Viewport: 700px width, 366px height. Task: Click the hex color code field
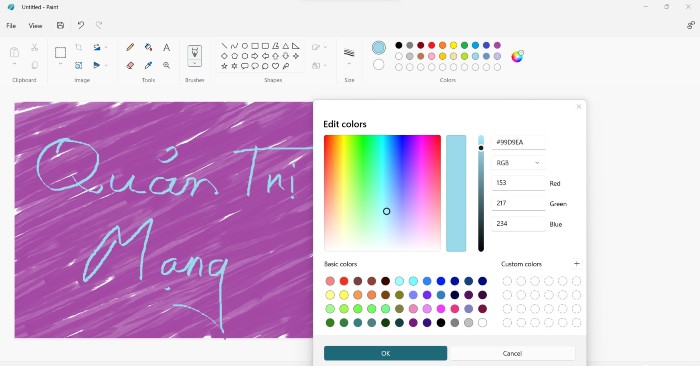[518, 142]
